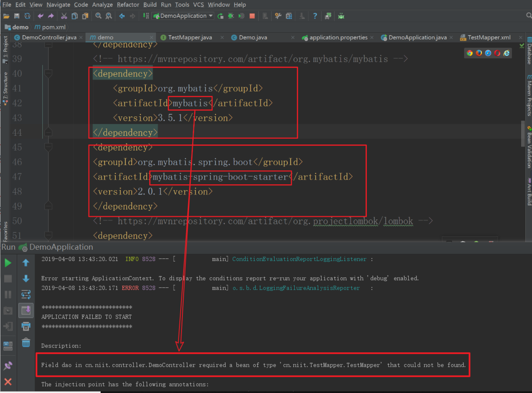The height and width of the screenshot is (393, 532).
Task: Toggle scroll to end in Run console
Action: coord(26,310)
